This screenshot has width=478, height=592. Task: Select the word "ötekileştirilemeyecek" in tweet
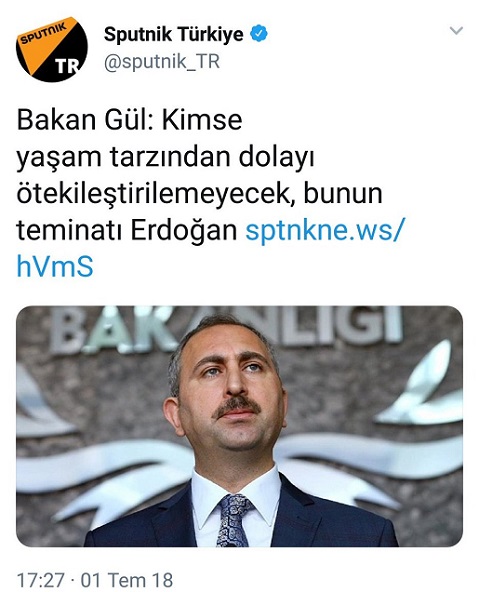[x=155, y=194]
